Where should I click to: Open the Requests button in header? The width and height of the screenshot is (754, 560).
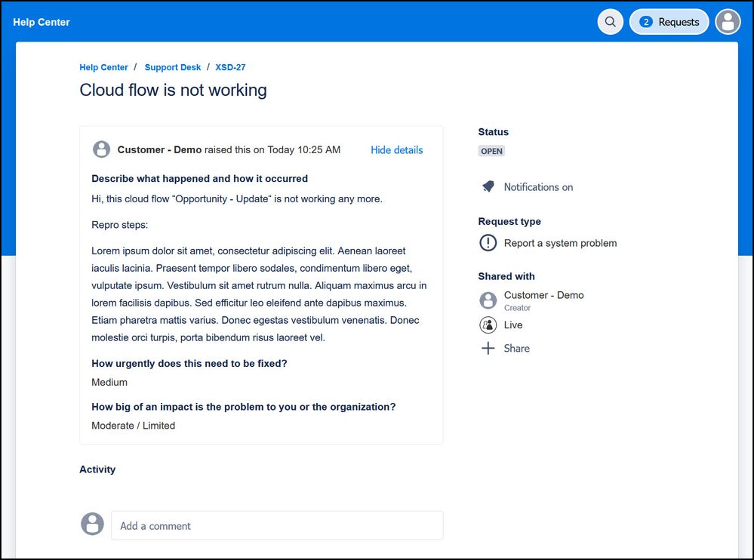click(x=669, y=22)
